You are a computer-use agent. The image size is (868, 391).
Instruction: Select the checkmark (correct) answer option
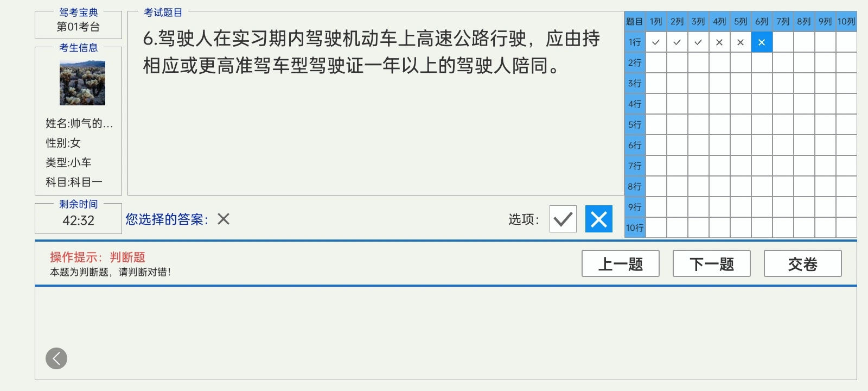click(x=563, y=219)
